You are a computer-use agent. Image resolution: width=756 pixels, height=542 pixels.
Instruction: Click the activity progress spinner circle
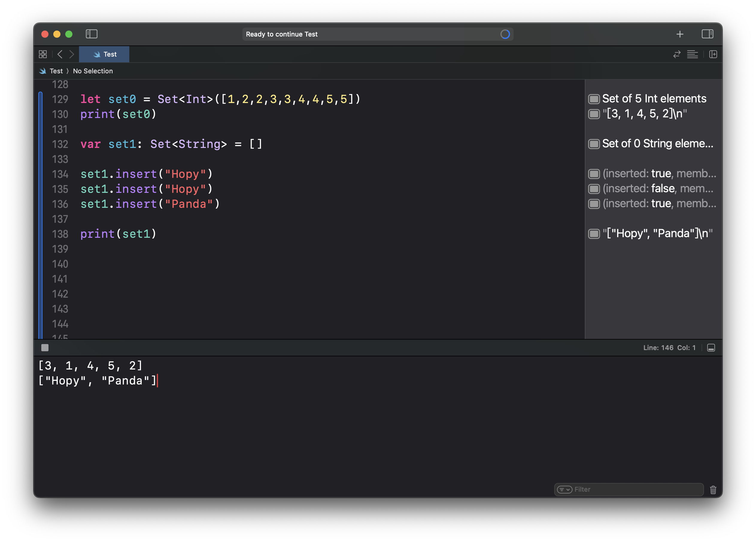pyautogui.click(x=505, y=34)
